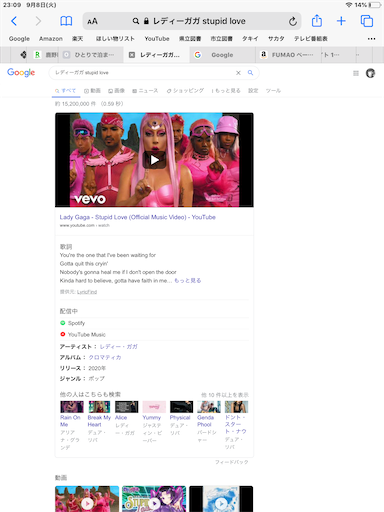The width and height of the screenshot is (384, 512).
Task: Open the ドント・スタート・ナウ related search
Action: coord(236,425)
